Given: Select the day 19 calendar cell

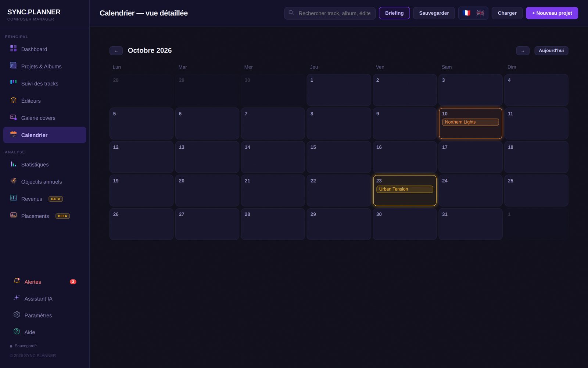Looking at the screenshot, I should coord(141,191).
